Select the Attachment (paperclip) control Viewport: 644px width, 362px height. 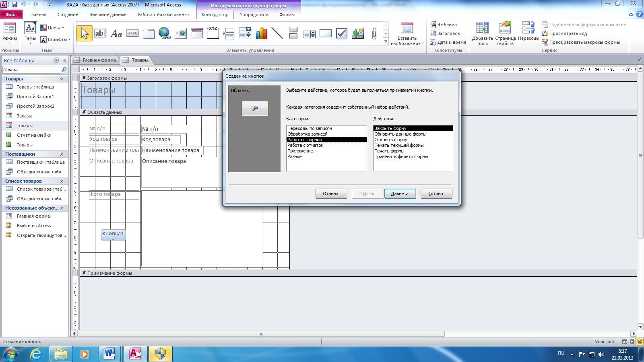tap(374, 33)
